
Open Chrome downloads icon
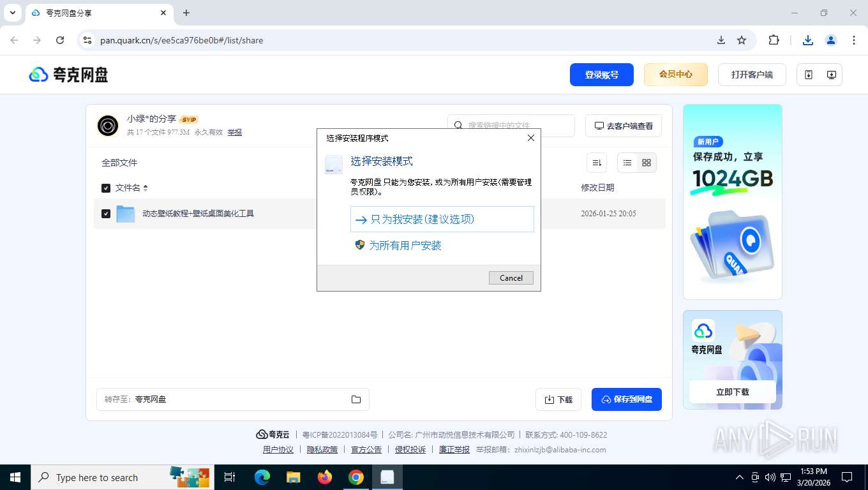pos(808,40)
